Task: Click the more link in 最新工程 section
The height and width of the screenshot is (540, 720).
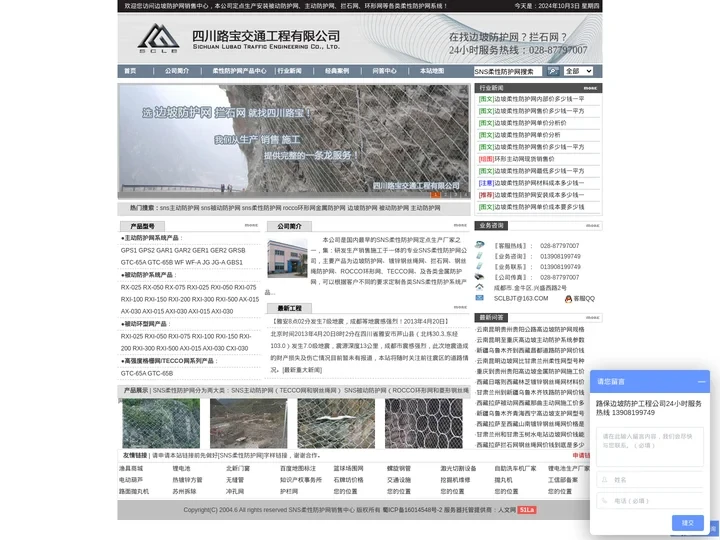Action: click(x=460, y=307)
